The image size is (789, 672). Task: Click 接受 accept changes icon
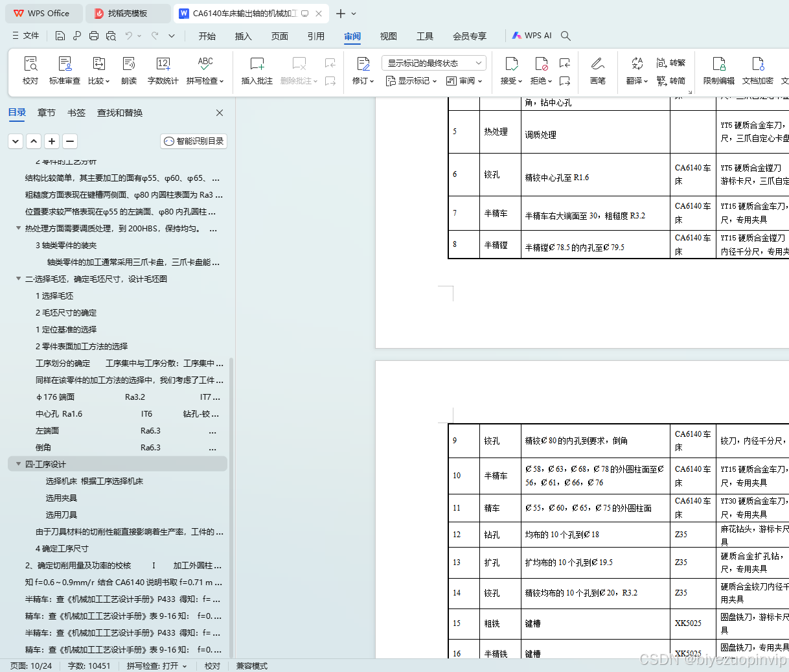[511, 64]
